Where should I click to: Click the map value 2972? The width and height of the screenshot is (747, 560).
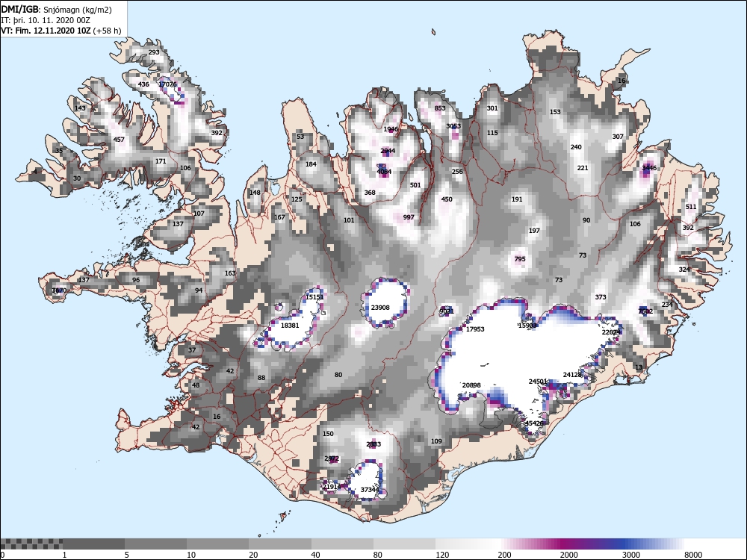coord(332,458)
